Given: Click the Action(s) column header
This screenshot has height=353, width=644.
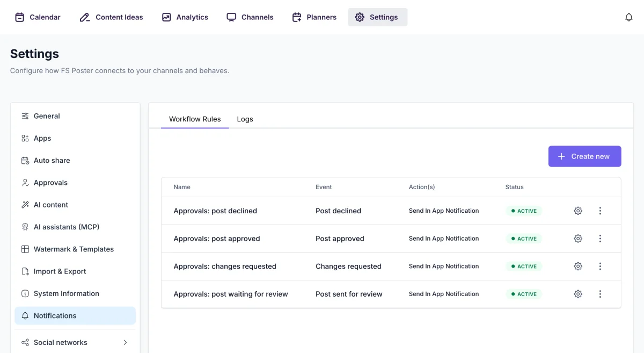Looking at the screenshot, I should [422, 187].
